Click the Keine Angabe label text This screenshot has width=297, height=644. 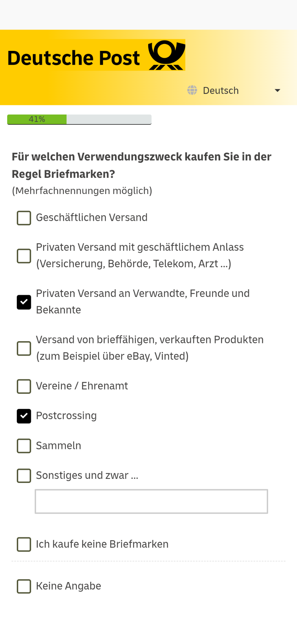(69, 586)
